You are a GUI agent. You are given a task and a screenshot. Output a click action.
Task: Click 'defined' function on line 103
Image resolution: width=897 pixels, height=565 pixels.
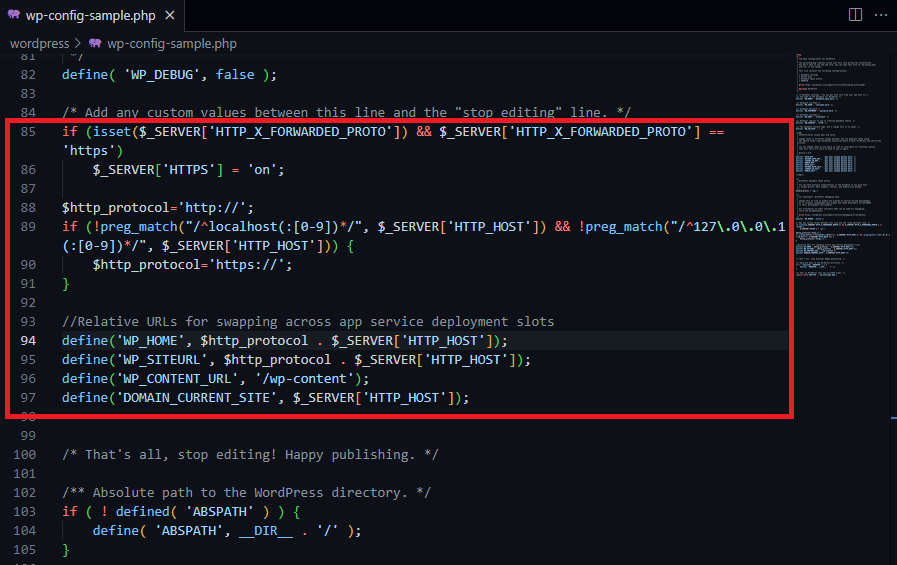click(142, 512)
